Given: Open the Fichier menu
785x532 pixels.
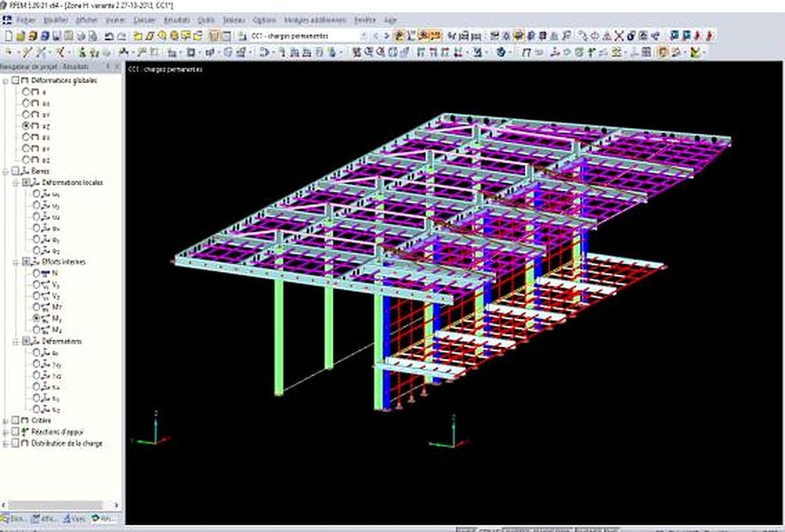Looking at the screenshot, I should point(26,21).
